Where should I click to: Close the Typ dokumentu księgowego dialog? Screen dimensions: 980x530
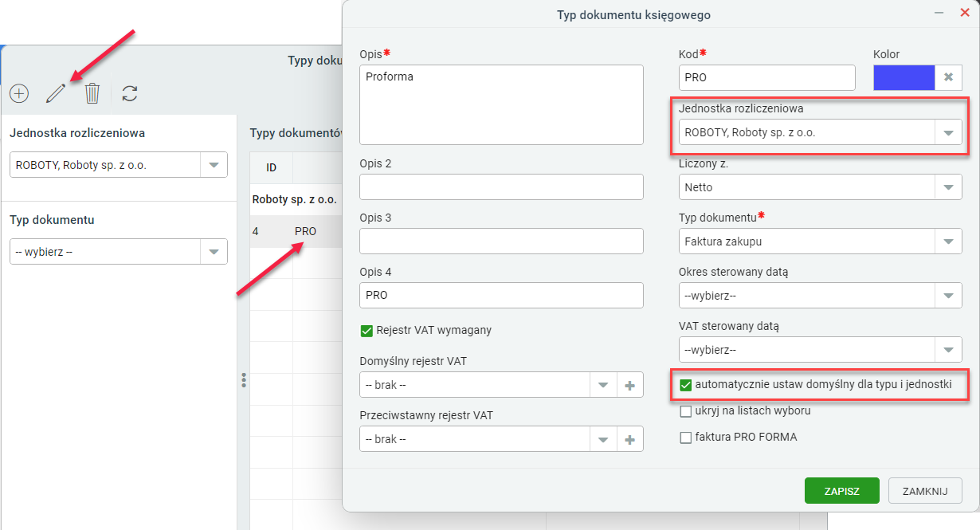[x=965, y=13]
